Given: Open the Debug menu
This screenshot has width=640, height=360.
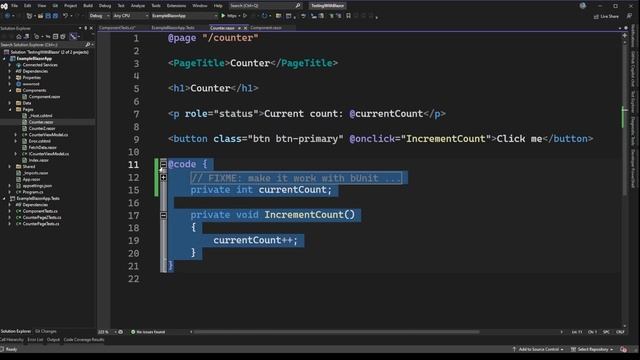Looking at the screenshot, I should coord(105,6).
